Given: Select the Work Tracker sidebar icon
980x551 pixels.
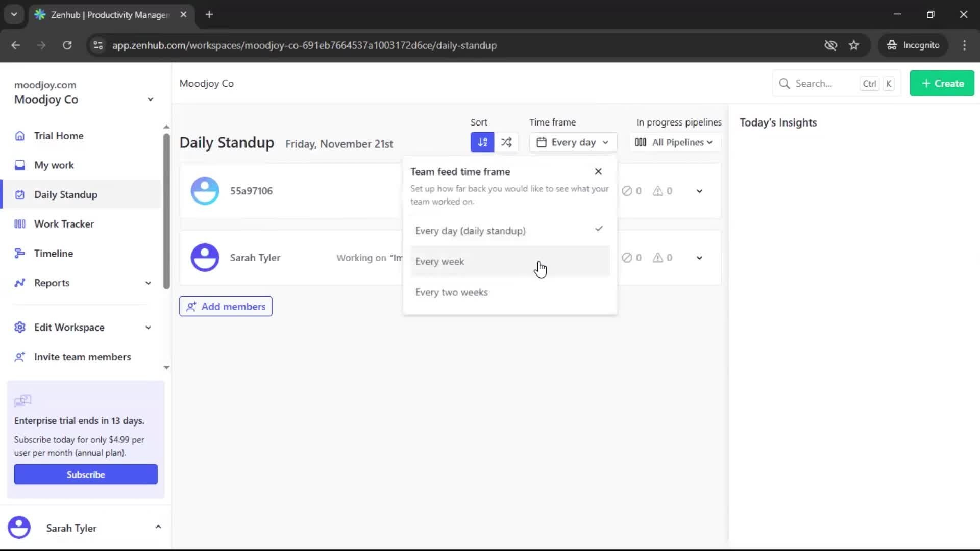Looking at the screenshot, I should pyautogui.click(x=19, y=223).
